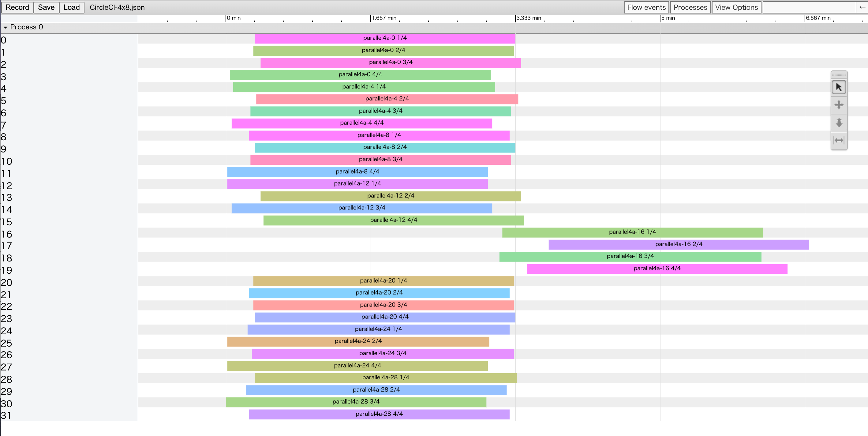Select the parallel4a-4 1/4 slice
Viewport: 868px width, 436px height.
[364, 87]
